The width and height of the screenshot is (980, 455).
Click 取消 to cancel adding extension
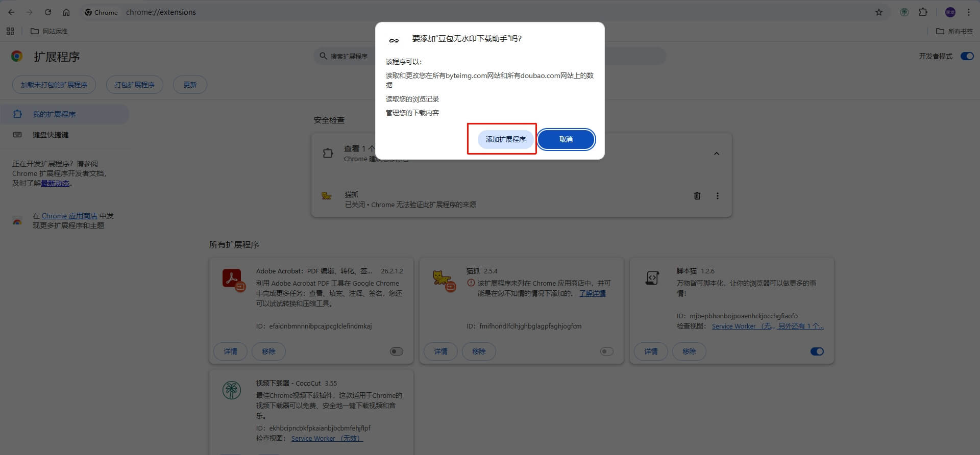pyautogui.click(x=566, y=139)
